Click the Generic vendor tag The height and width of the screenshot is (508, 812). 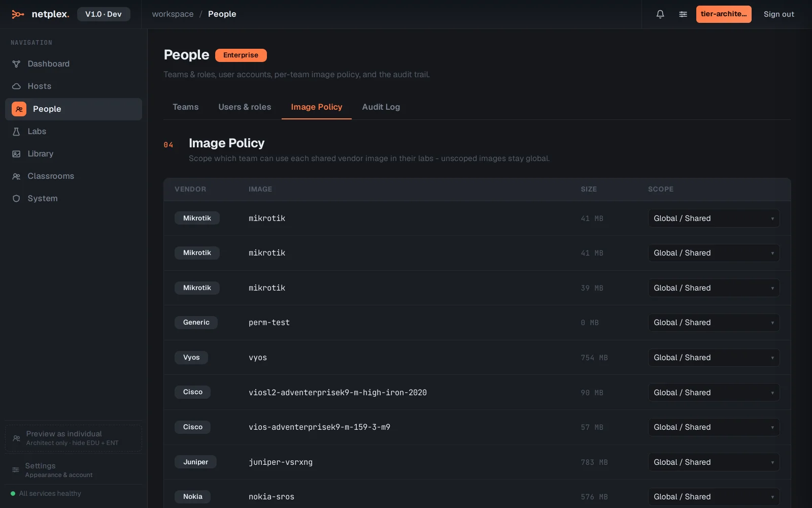click(x=196, y=323)
